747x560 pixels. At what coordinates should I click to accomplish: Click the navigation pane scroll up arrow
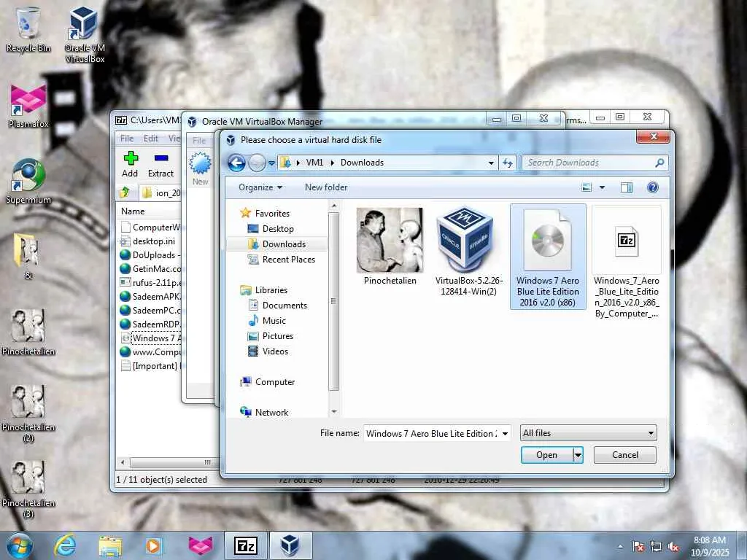pyautogui.click(x=334, y=206)
